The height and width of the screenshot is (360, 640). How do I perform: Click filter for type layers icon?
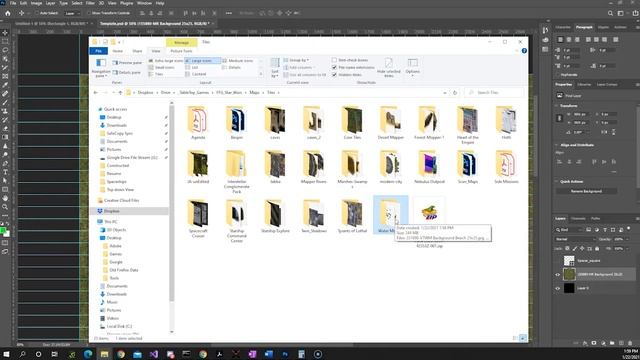604,230
